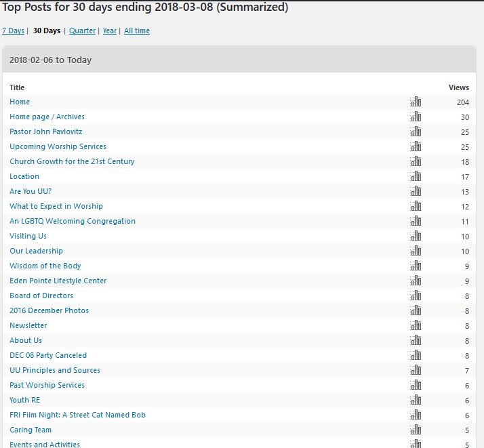Open What to Expect in Worship link
The width and height of the screenshot is (484, 448).
[56, 206]
